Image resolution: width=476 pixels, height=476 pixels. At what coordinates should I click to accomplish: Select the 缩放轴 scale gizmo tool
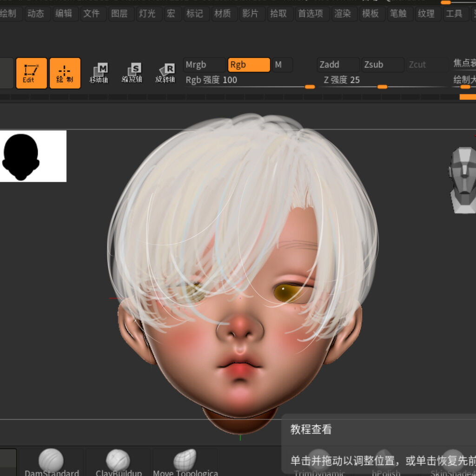tap(132, 73)
